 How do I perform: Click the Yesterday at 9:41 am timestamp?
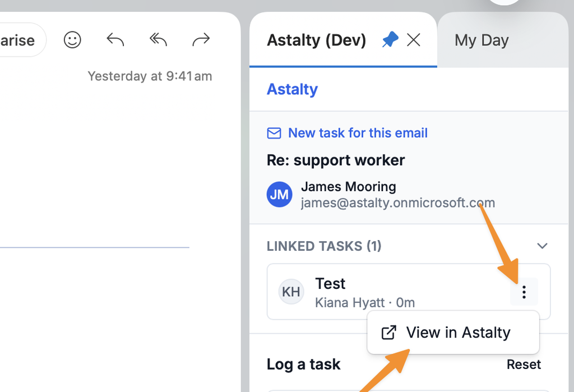(x=150, y=76)
